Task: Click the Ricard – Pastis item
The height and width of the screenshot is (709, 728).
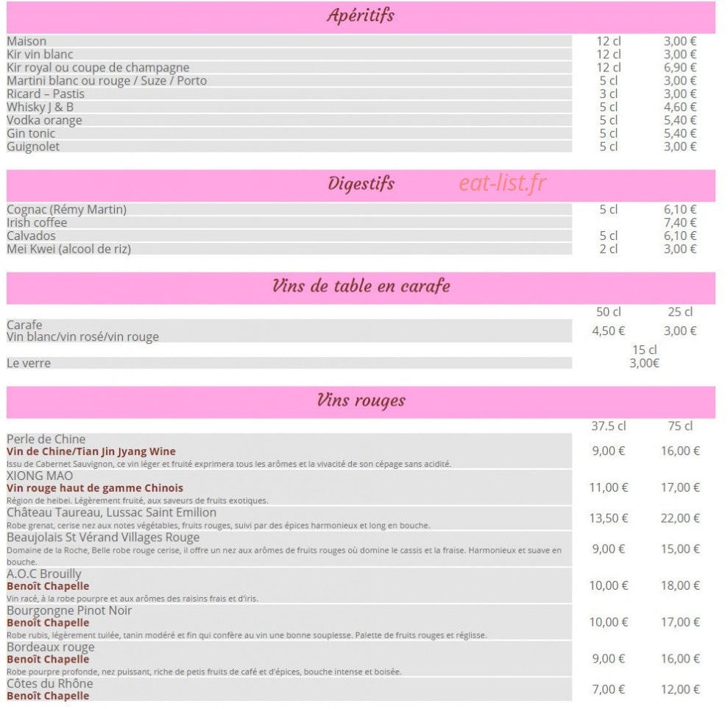Action: [x=46, y=94]
